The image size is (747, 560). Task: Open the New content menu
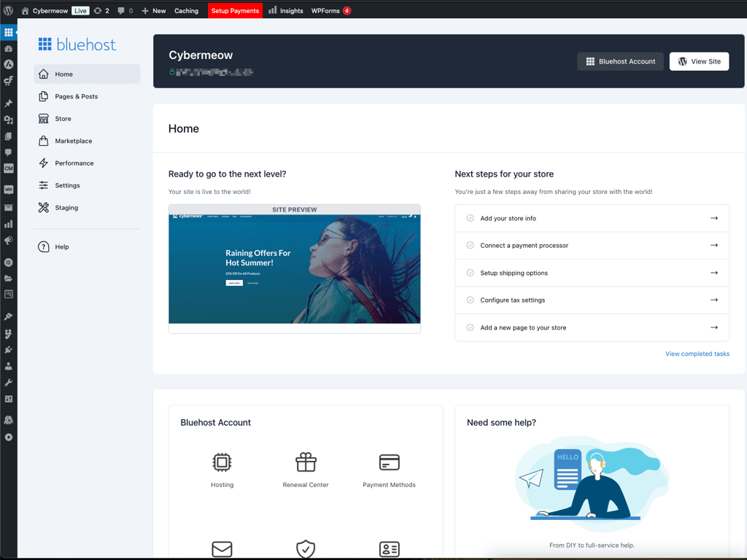(x=153, y=10)
